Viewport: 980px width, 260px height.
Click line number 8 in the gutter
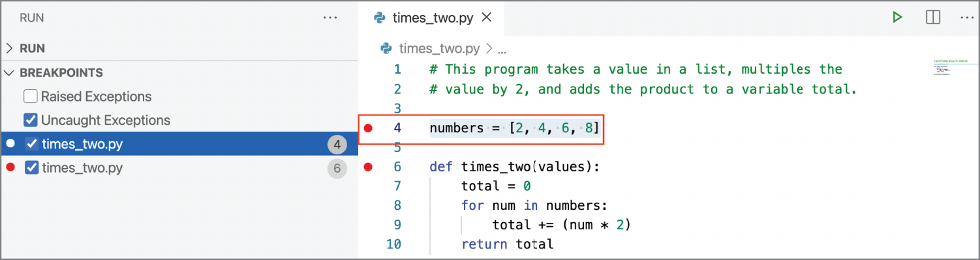(x=397, y=206)
